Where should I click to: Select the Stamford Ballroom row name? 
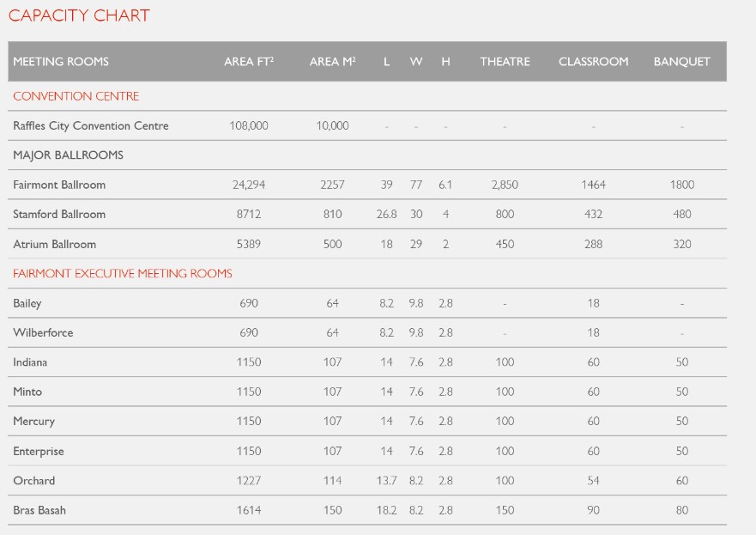click(x=59, y=214)
